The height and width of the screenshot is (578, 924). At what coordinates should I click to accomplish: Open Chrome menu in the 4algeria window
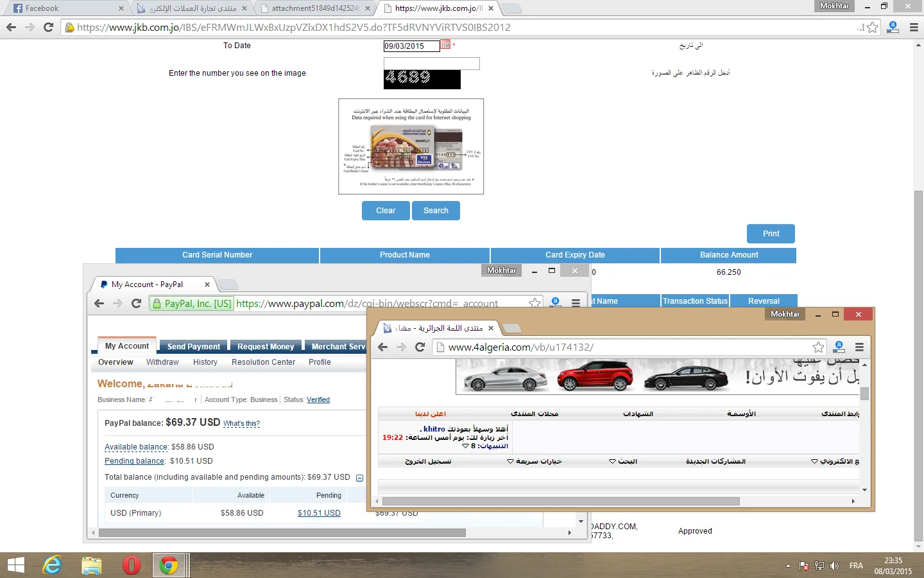pyautogui.click(x=859, y=347)
